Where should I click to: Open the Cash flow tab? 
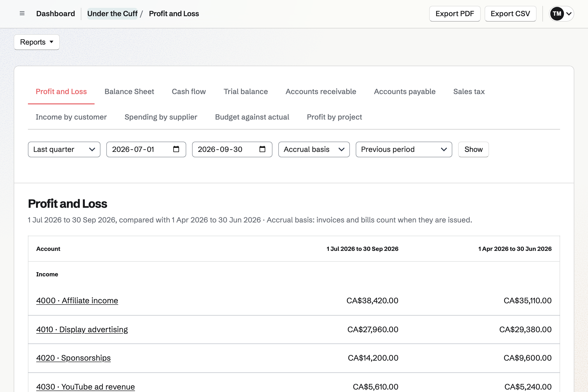[189, 91]
